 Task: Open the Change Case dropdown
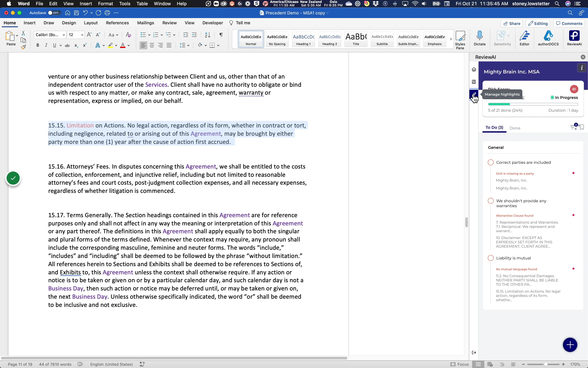tap(113, 35)
